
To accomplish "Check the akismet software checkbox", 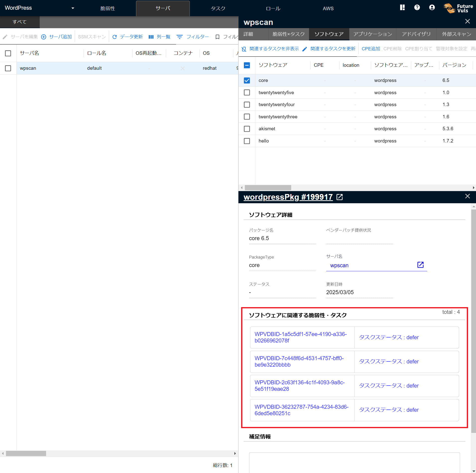I will [247, 129].
